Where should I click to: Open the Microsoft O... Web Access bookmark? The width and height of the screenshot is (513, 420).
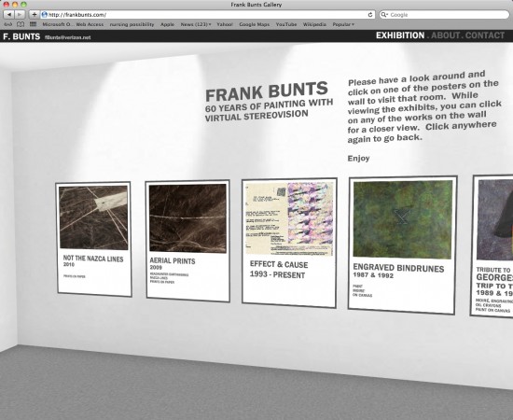(x=73, y=24)
